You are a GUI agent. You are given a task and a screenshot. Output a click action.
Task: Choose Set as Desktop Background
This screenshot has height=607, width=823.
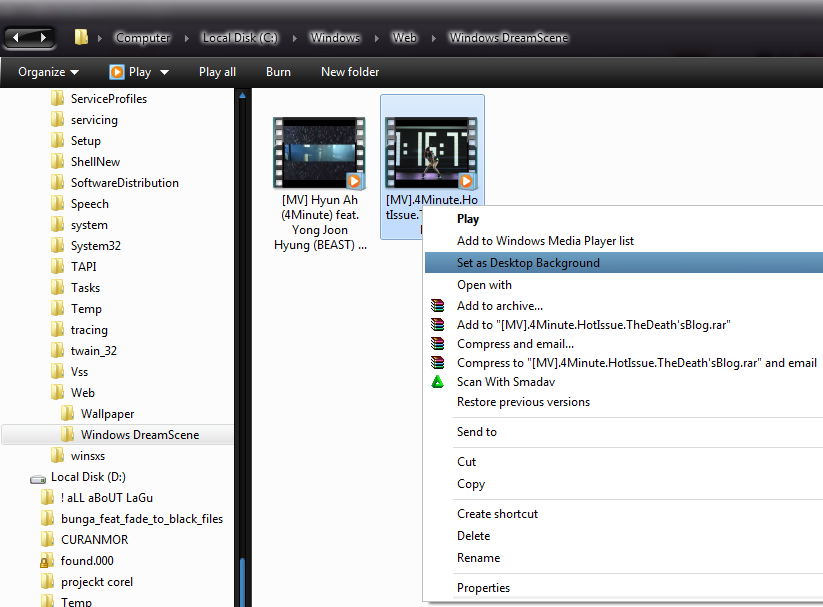pos(528,263)
